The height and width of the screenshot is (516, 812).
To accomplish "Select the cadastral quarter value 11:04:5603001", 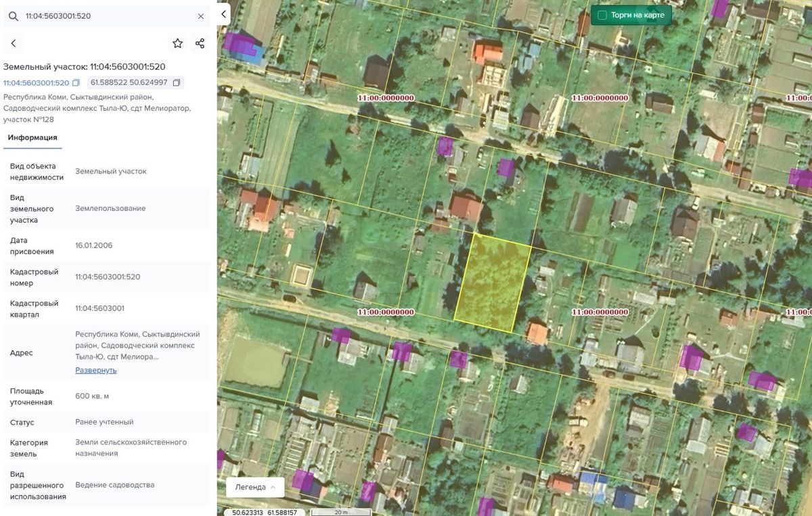I will coord(99,308).
